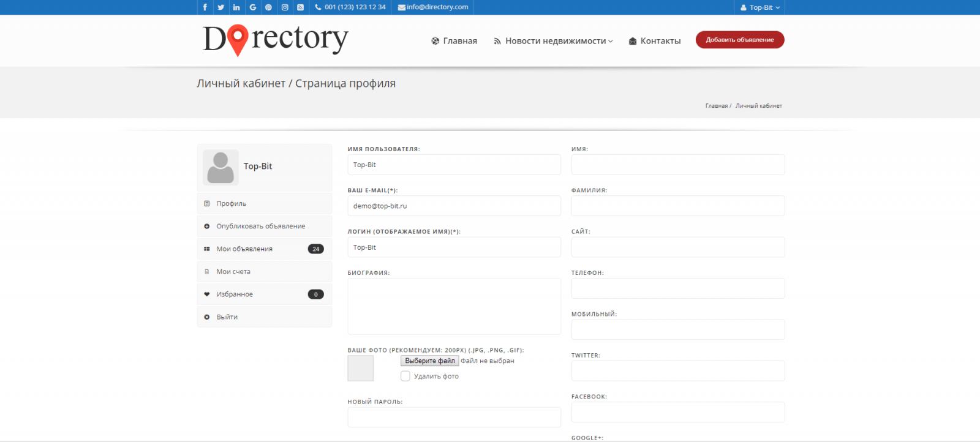Expand the Top-Bit user dropdown in top bar
Image resolution: width=980 pixels, height=442 pixels.
[x=759, y=7]
